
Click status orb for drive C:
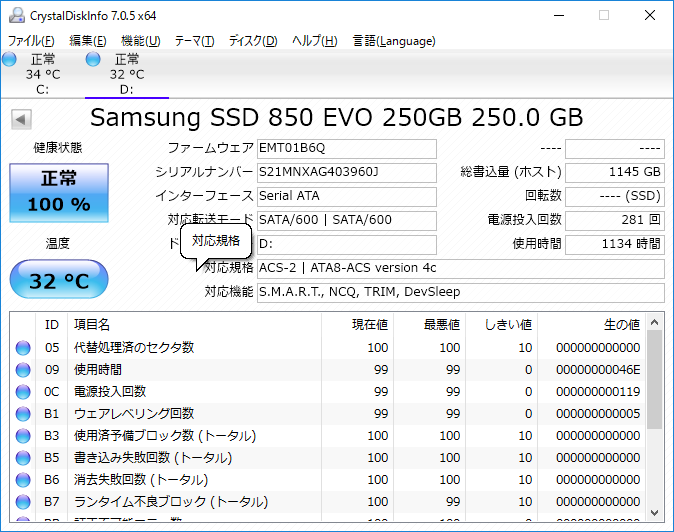click(9, 59)
